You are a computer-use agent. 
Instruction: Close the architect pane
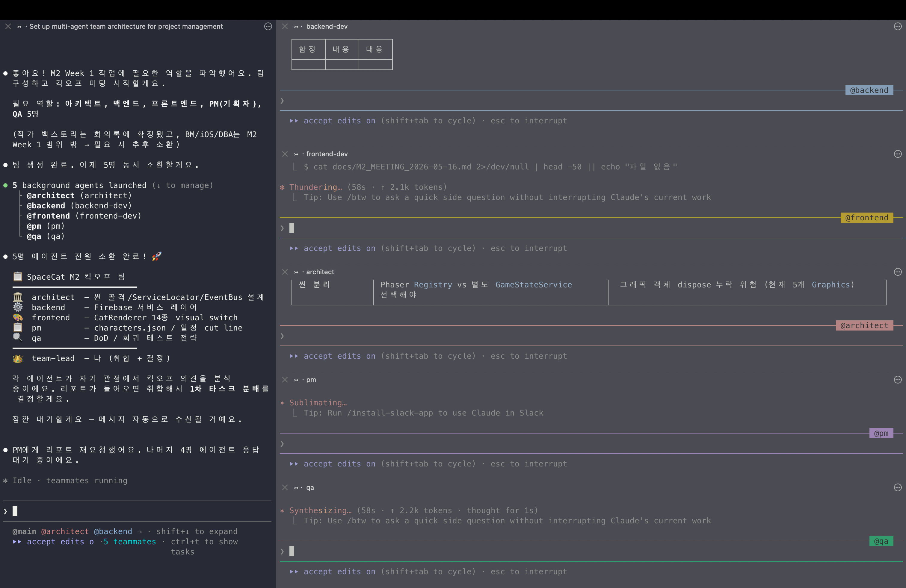[285, 272]
